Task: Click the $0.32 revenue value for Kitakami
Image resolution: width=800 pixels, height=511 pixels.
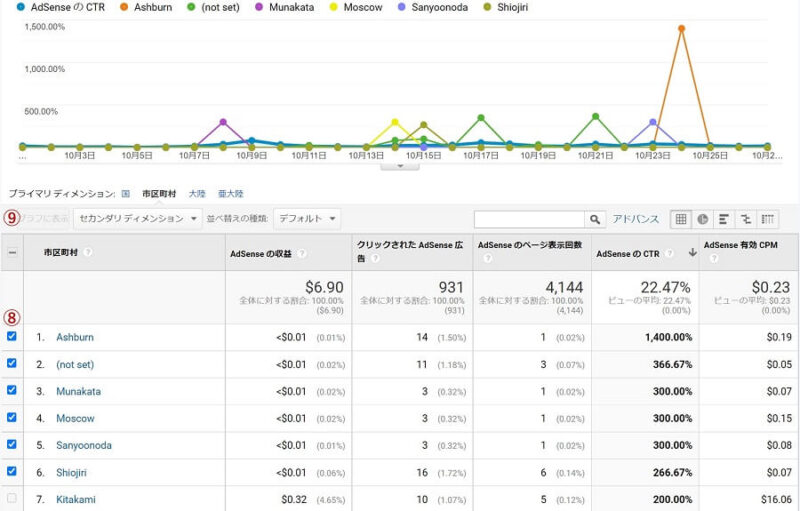Action: point(294,499)
